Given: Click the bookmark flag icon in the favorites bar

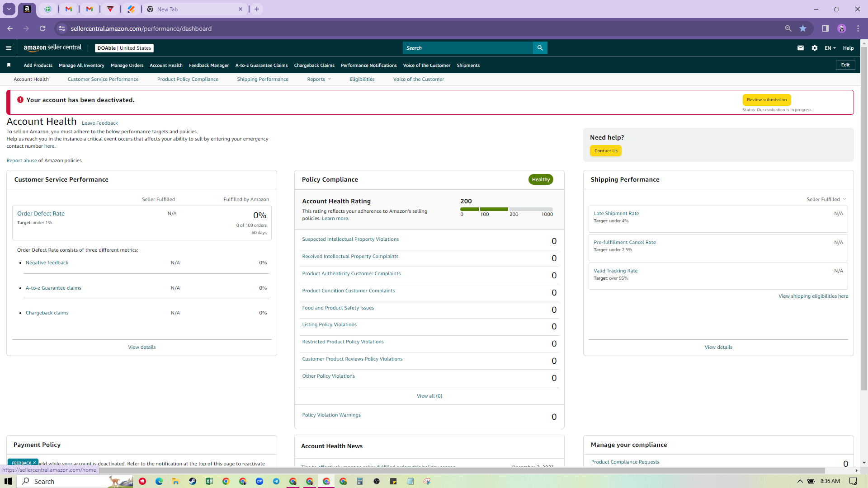Looking at the screenshot, I should (9, 65).
